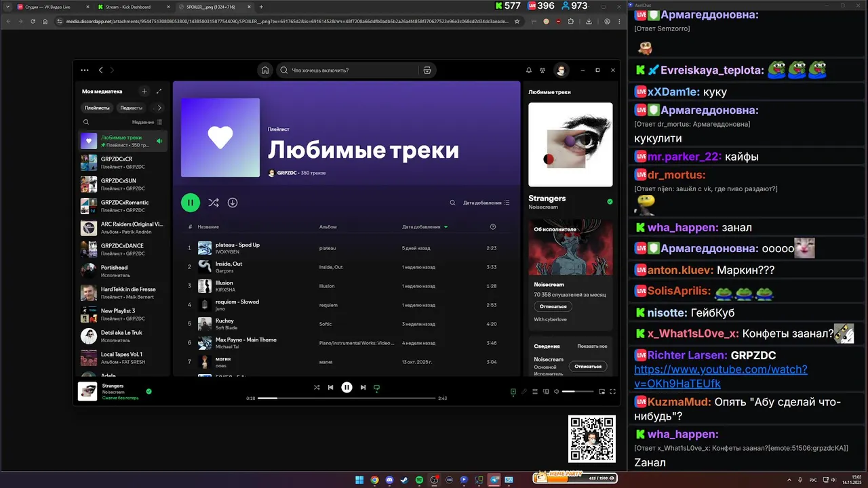Create a playlist with the library plus icon

(144, 91)
